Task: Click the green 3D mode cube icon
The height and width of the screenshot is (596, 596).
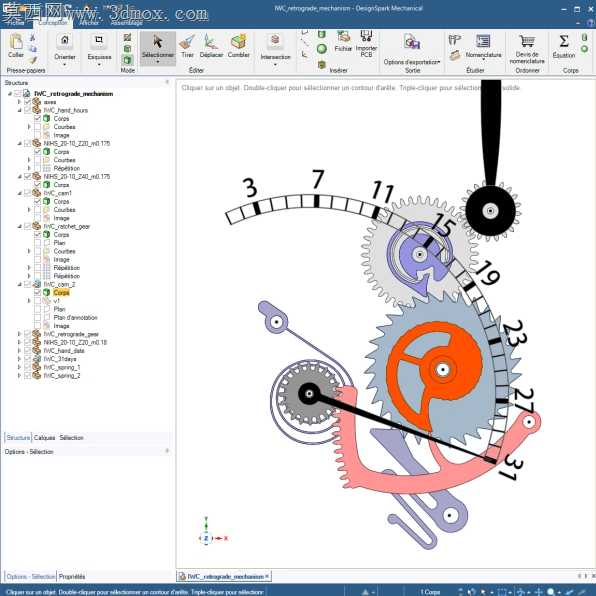Action: 127,60
